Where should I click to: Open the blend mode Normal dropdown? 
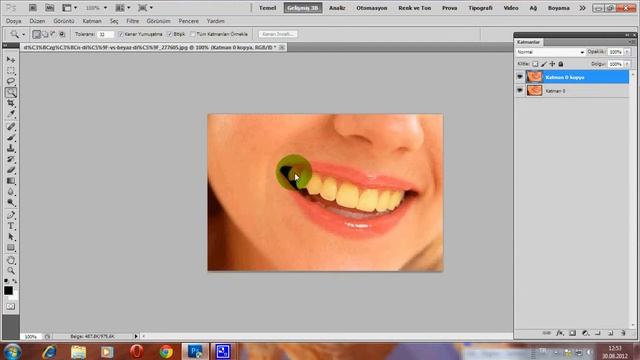point(550,52)
